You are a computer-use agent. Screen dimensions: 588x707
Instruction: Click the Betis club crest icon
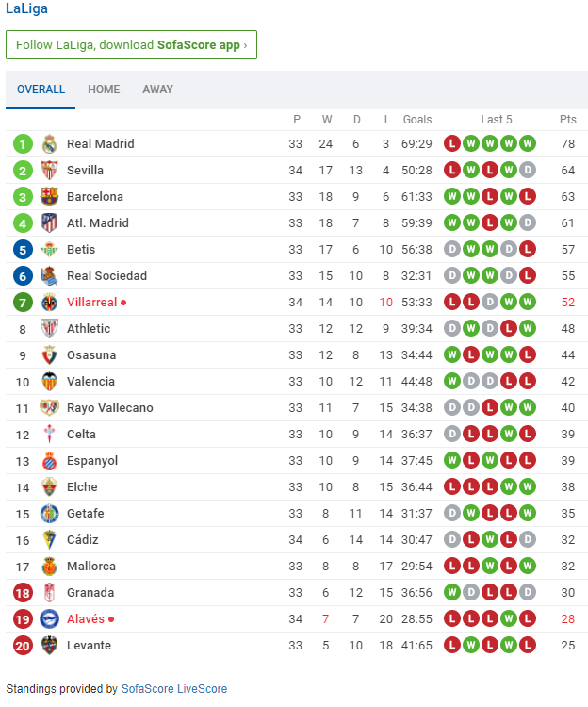49,250
